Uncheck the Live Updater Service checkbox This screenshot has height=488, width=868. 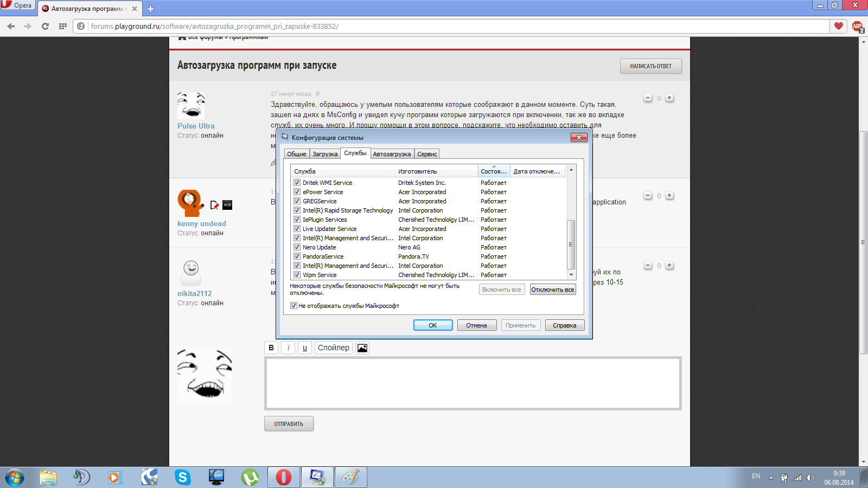297,229
